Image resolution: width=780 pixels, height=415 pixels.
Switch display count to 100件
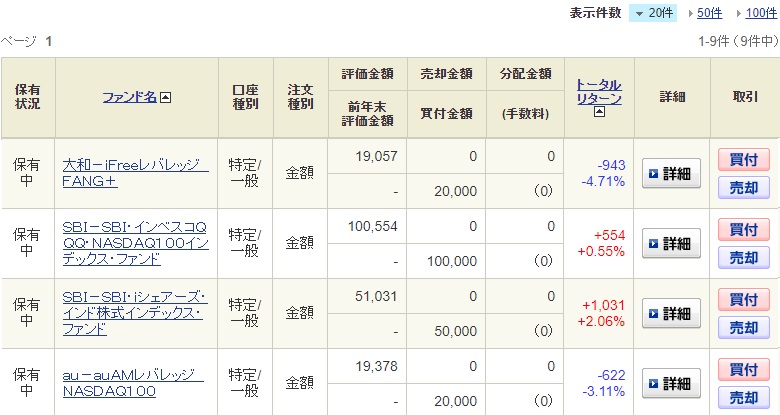[x=761, y=13]
